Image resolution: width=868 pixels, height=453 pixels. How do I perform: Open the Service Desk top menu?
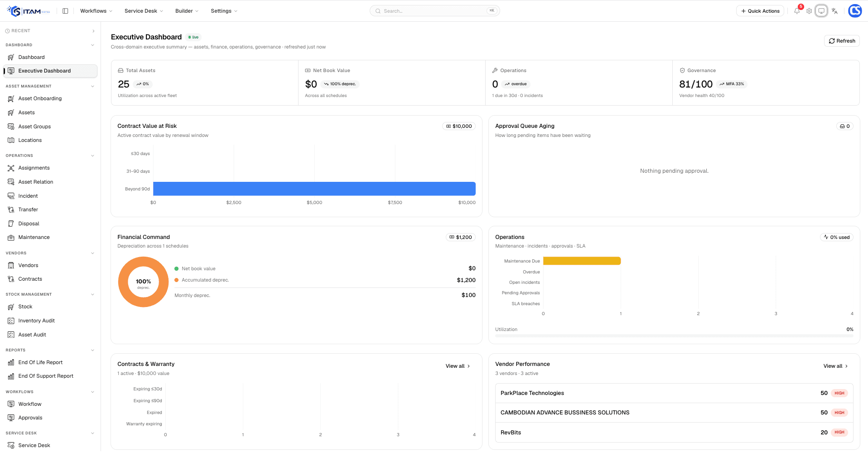coord(144,11)
